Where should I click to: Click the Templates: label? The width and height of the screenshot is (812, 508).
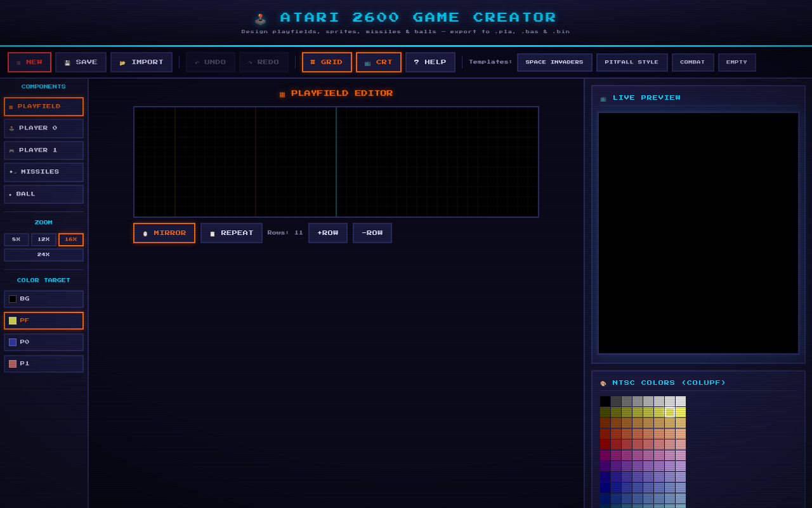tap(490, 62)
